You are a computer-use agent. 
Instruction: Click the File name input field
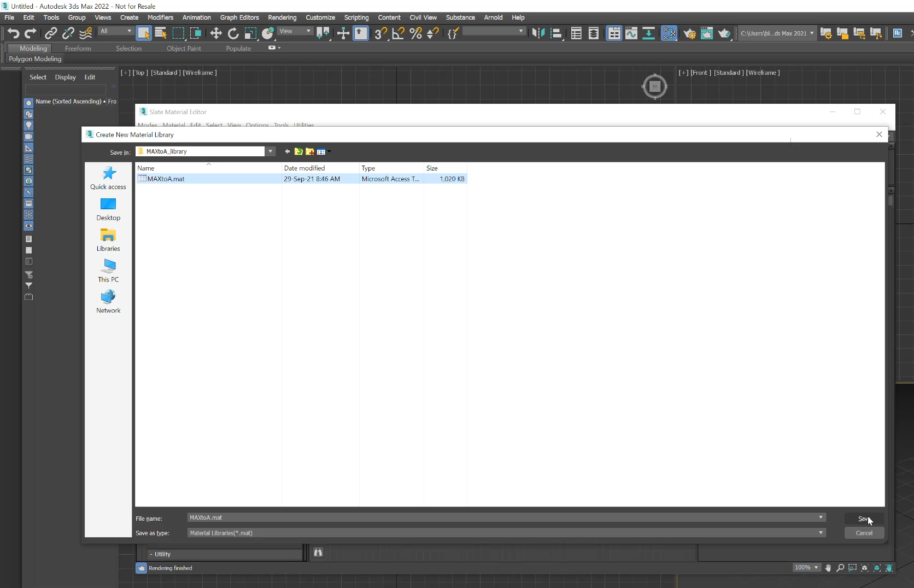(506, 518)
